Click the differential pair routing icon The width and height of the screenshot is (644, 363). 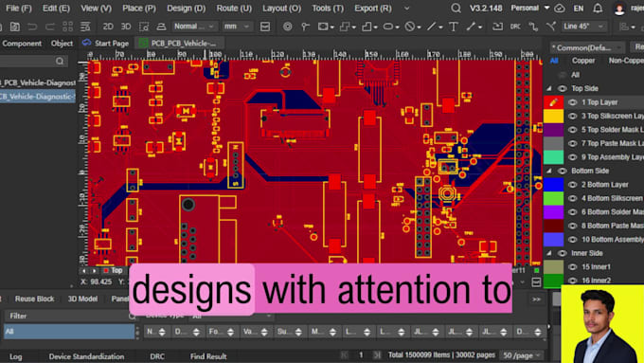[551, 27]
